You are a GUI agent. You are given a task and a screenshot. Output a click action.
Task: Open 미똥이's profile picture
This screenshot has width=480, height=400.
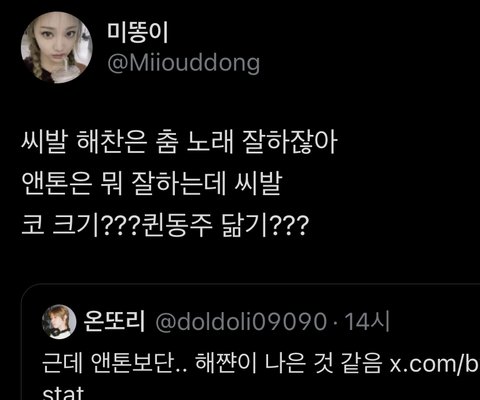click(x=56, y=47)
